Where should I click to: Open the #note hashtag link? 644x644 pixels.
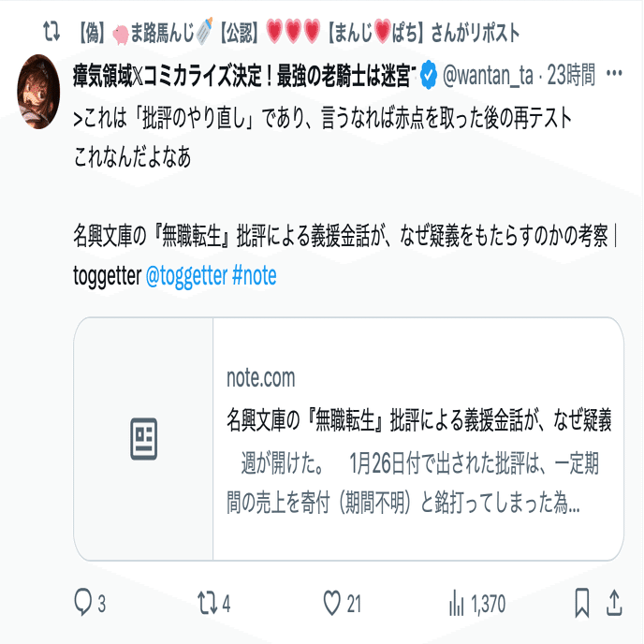tap(255, 275)
